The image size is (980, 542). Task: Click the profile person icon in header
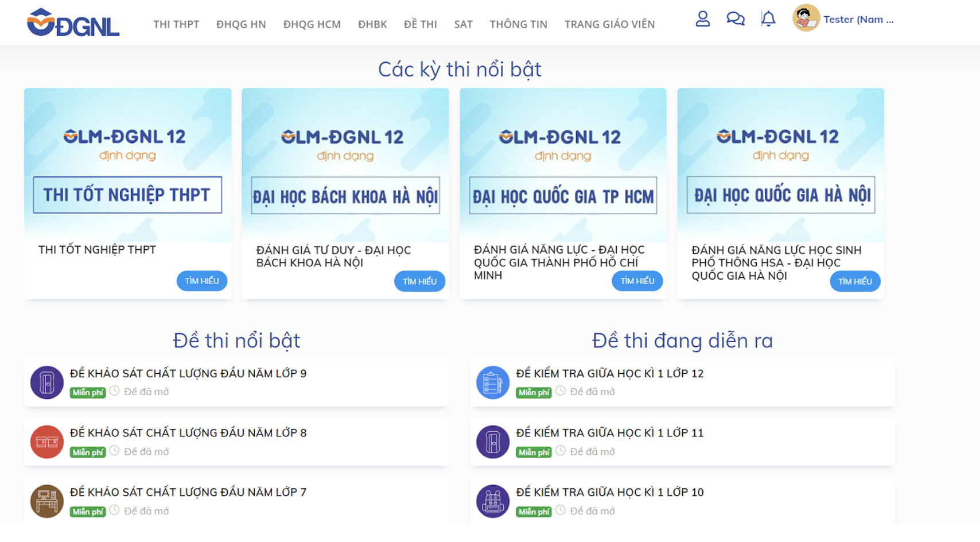(x=702, y=19)
